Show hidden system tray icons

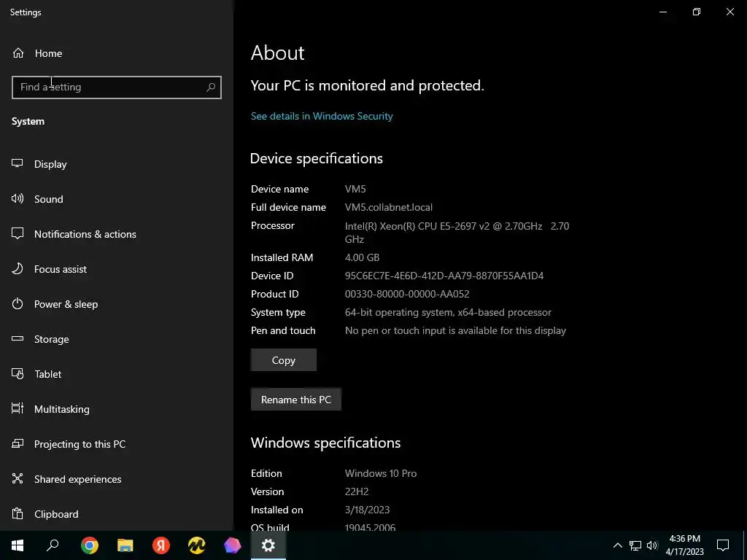point(617,545)
